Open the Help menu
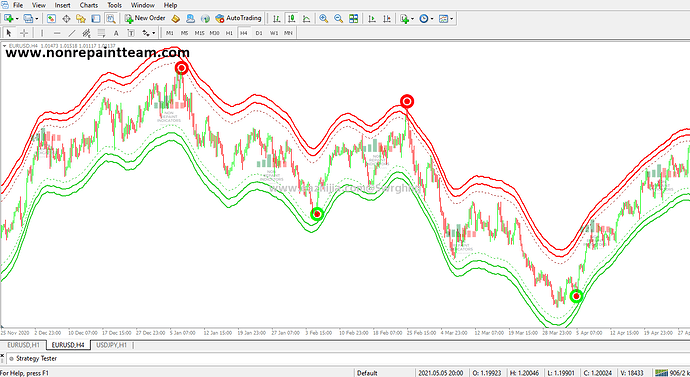690x377 pixels. pos(170,5)
